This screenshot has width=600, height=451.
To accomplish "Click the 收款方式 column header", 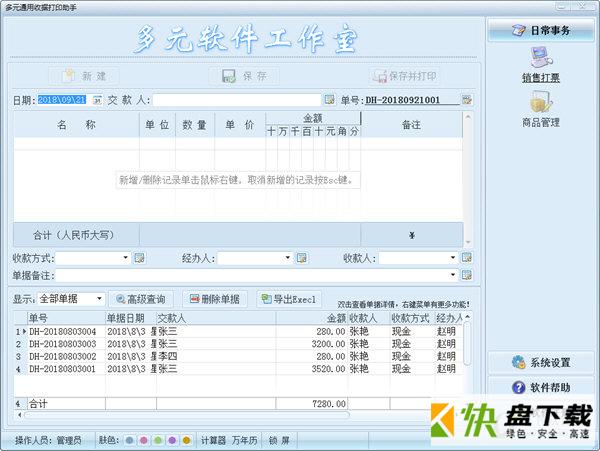I will [412, 318].
